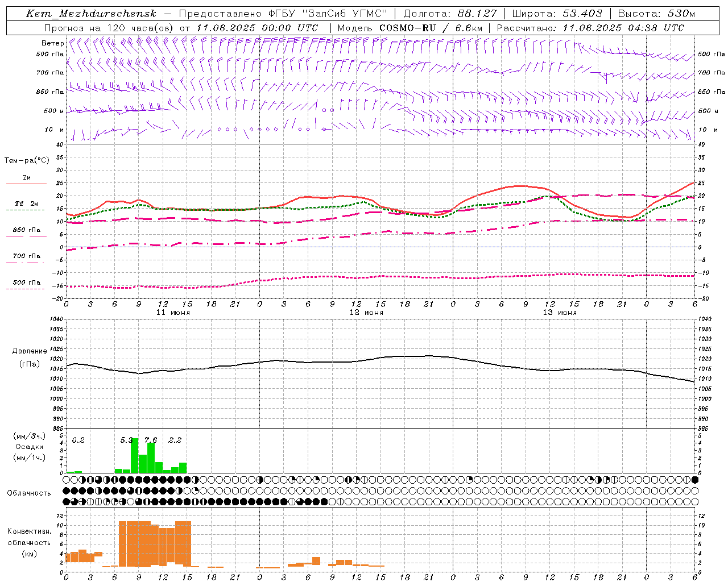Click the red 2м legend line sample
The height and width of the screenshot is (582, 728).
tap(26, 184)
